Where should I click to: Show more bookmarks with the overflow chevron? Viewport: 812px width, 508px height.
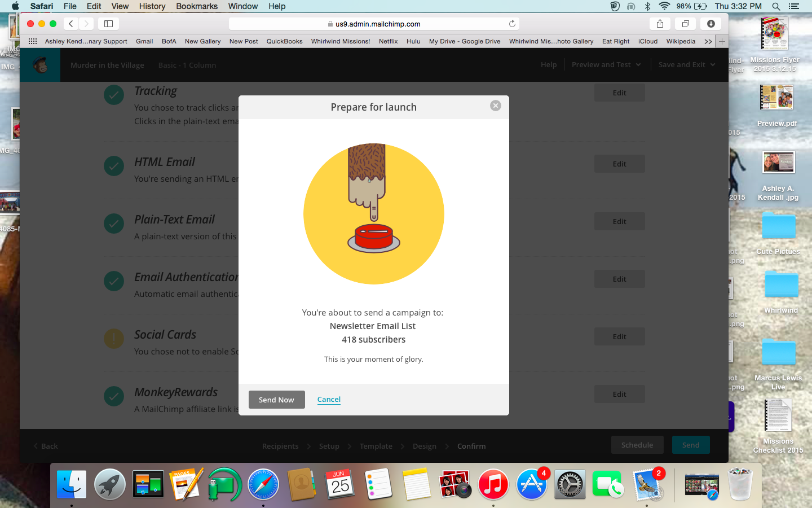(708, 41)
